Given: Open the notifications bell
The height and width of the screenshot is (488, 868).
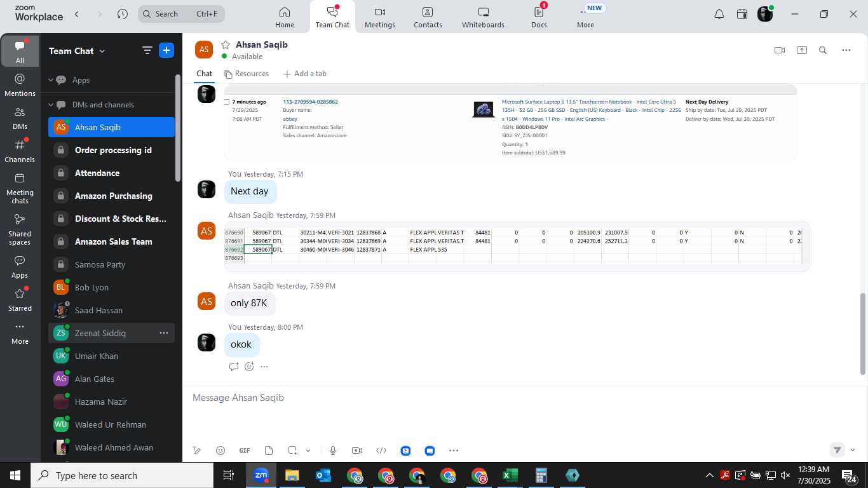Looking at the screenshot, I should click(x=719, y=14).
